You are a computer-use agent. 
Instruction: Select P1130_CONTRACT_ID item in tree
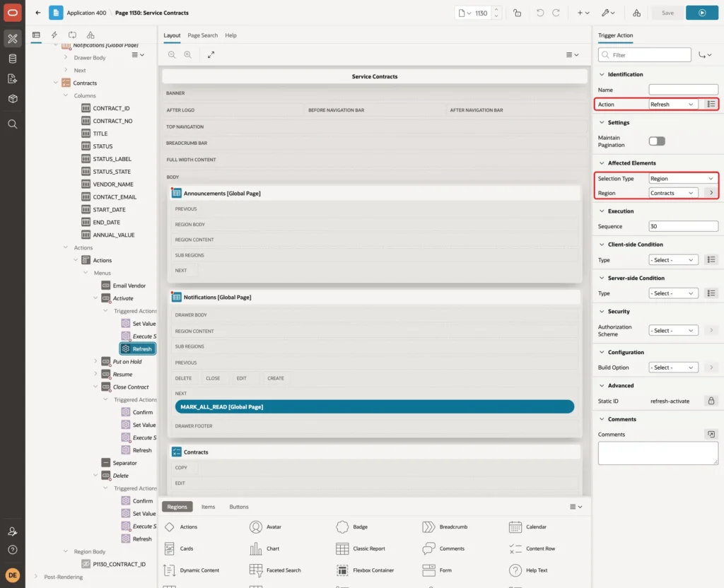coord(114,564)
